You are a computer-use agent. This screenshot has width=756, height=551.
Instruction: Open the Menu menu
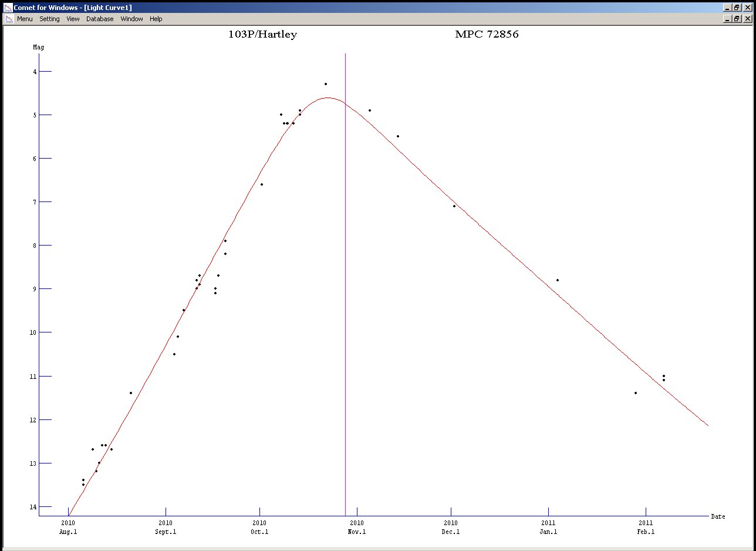(x=25, y=19)
